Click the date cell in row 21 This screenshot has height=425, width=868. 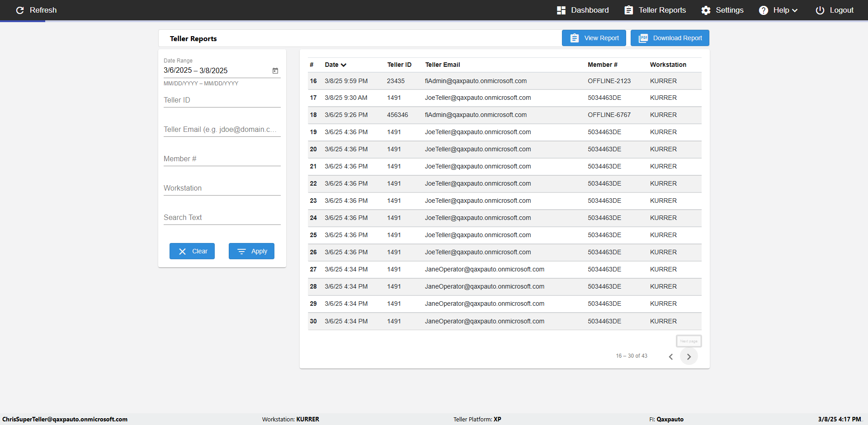tap(346, 166)
